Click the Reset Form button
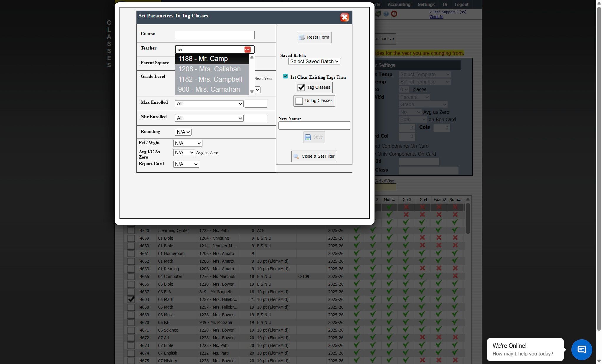Viewport: 602px width, 364px height. [x=314, y=37]
